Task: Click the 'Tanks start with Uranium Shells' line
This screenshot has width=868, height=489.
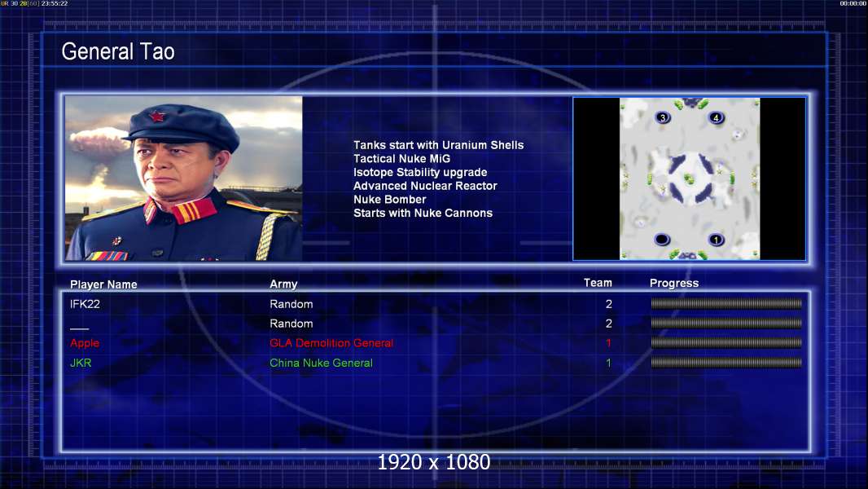Action: point(438,145)
